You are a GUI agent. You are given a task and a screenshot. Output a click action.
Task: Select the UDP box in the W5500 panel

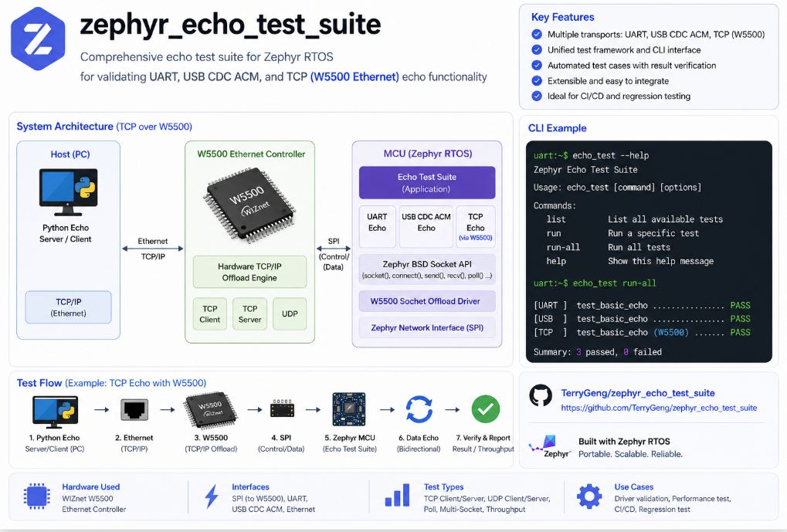click(290, 313)
